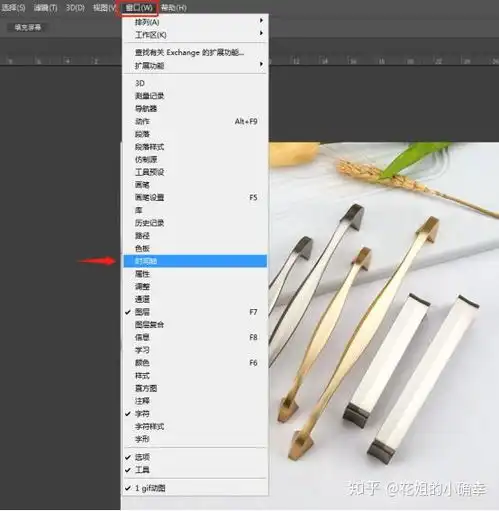Show the 直方图 panel
The width and height of the screenshot is (499, 511).
click(x=195, y=388)
